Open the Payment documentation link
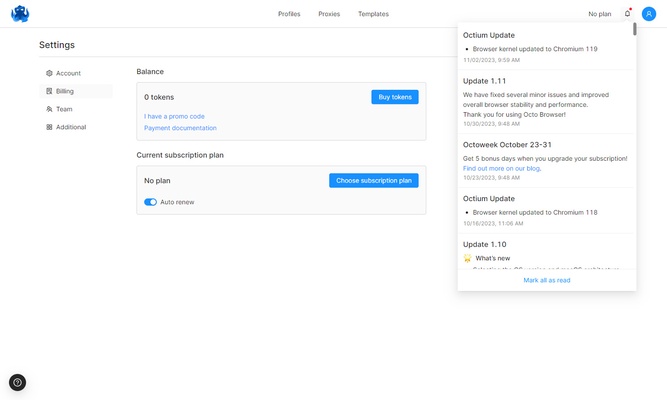This screenshot has height=400, width=667. point(180,128)
